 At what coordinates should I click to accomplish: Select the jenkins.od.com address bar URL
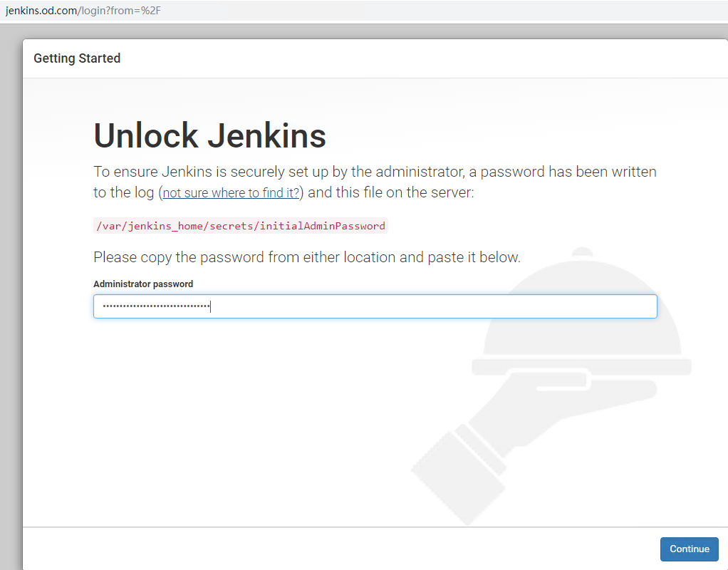tap(77, 11)
